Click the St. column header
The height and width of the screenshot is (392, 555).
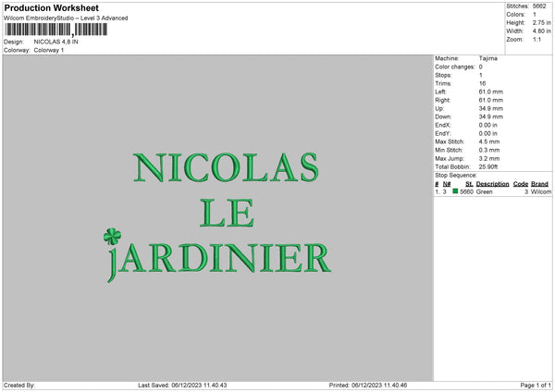coord(469,184)
